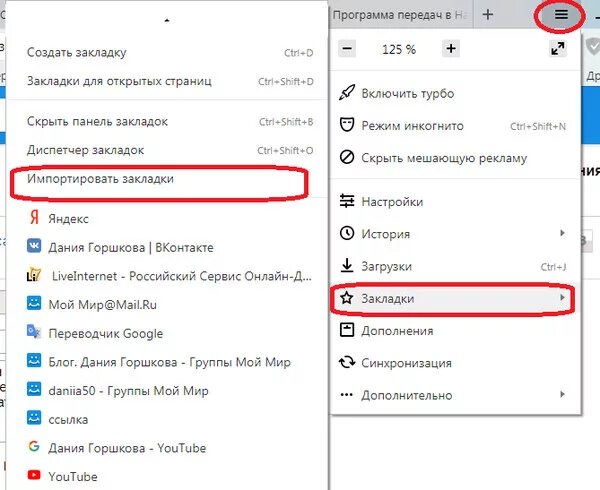This screenshot has height=490, width=600.
Task: Click the red YouTube play favicon
Action: 34,475
